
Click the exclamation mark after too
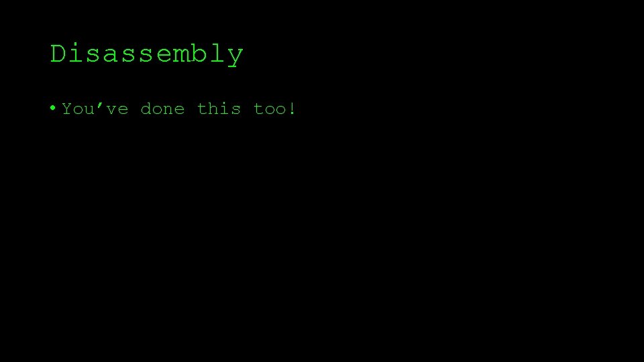click(292, 109)
